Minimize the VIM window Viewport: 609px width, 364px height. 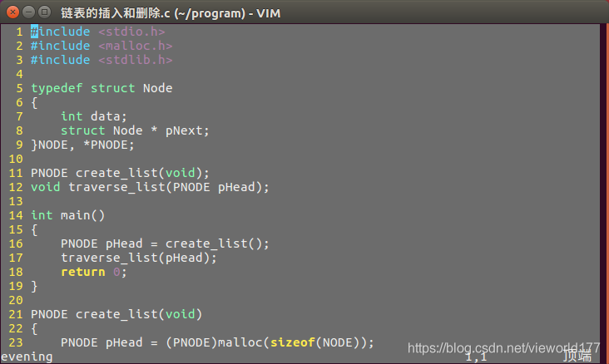click(x=27, y=12)
